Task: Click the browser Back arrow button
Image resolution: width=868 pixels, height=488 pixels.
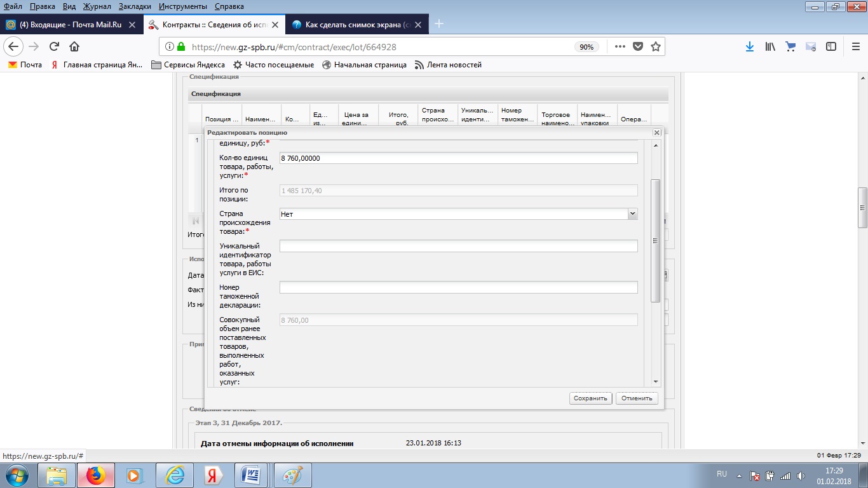Action: [14, 46]
